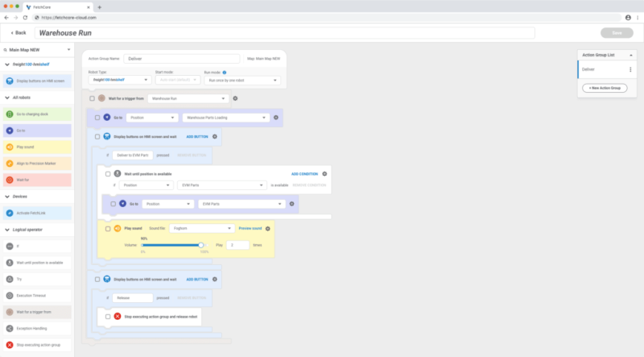Viewport: 644px width, 357px height.
Task: Expand the Warehouse Parts Loading dropdown
Action: 225,118
